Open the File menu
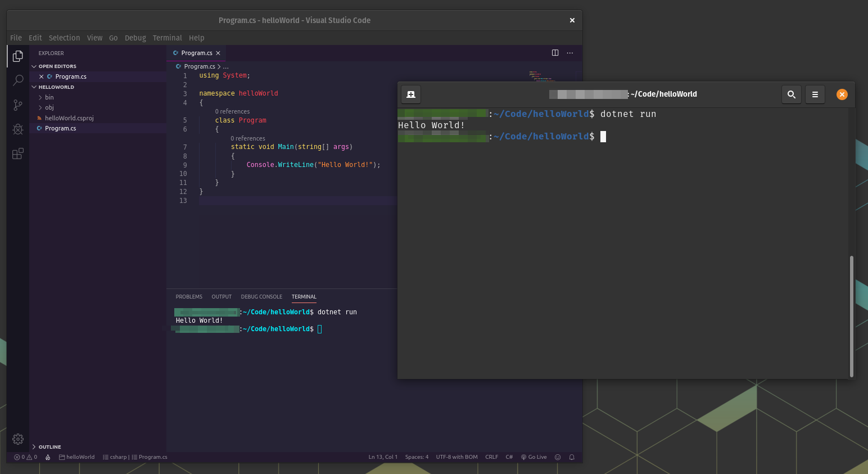868x474 pixels. point(16,38)
